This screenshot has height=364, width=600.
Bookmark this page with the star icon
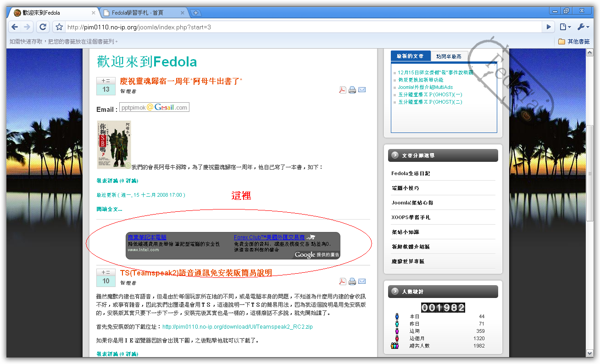coord(59,27)
